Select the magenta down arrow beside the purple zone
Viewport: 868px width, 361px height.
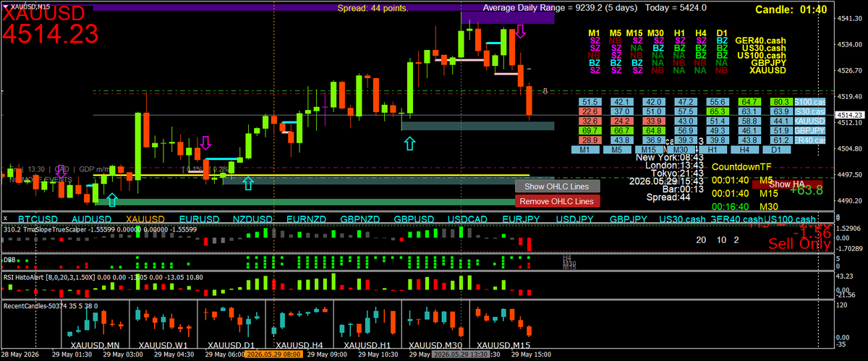(520, 31)
